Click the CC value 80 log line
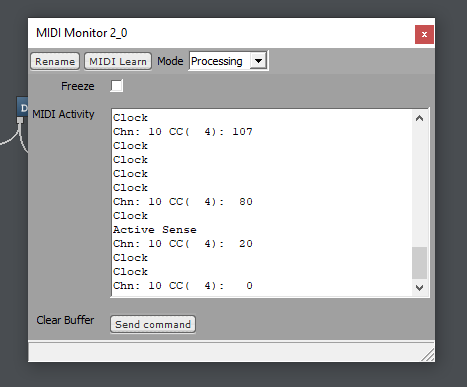 pyautogui.click(x=183, y=202)
